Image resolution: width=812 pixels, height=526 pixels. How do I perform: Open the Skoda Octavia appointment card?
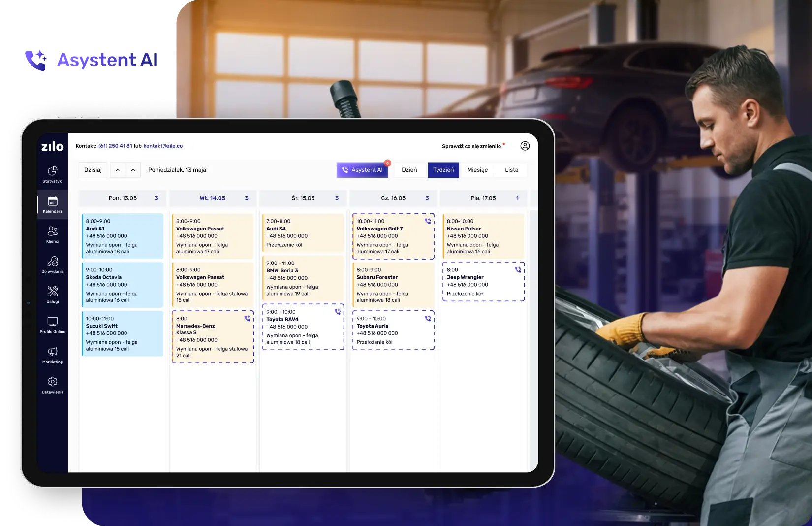point(123,285)
